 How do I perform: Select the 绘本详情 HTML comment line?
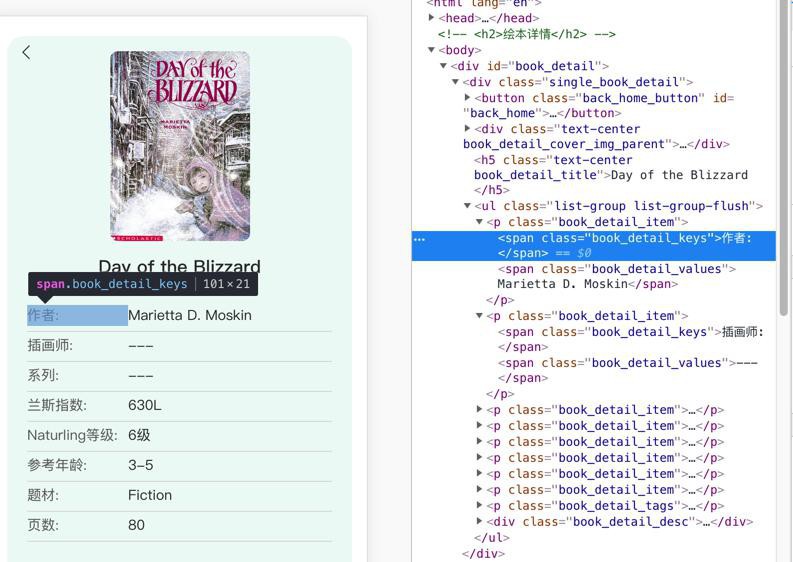pos(526,34)
